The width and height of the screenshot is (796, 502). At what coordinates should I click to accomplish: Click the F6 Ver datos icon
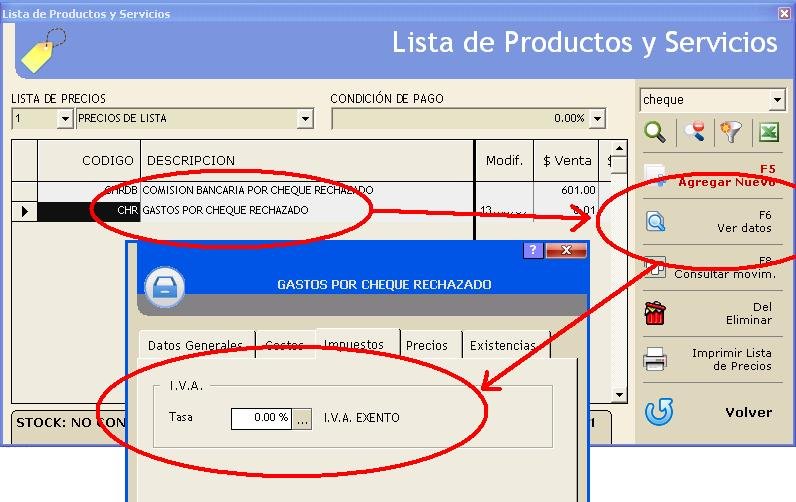655,222
